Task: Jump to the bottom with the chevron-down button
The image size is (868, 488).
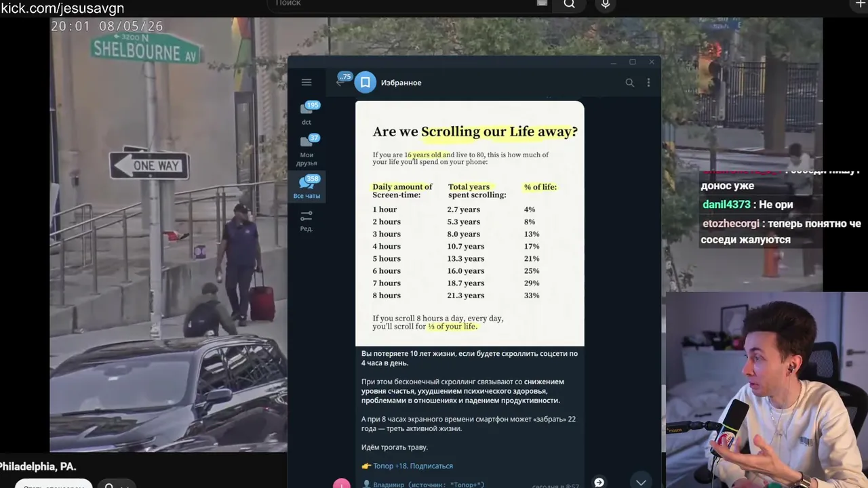Action: pyautogui.click(x=641, y=482)
